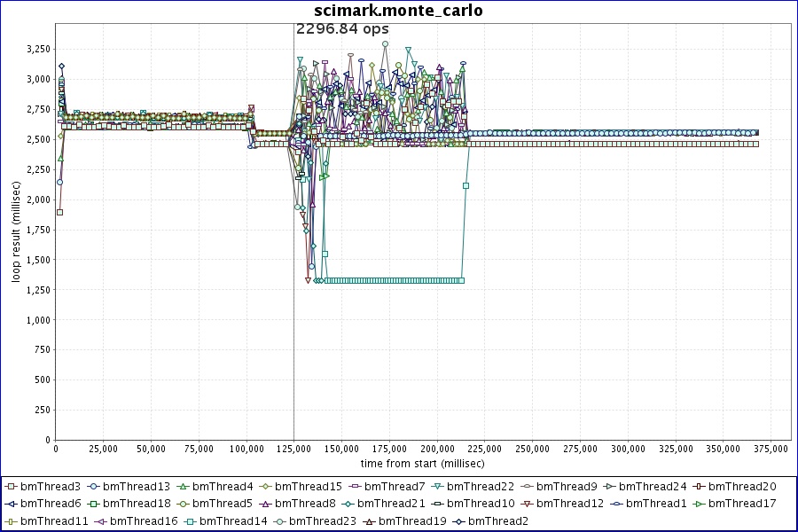Click the bmThread3 legend marker icon
The width and height of the screenshot is (798, 532).
11,487
